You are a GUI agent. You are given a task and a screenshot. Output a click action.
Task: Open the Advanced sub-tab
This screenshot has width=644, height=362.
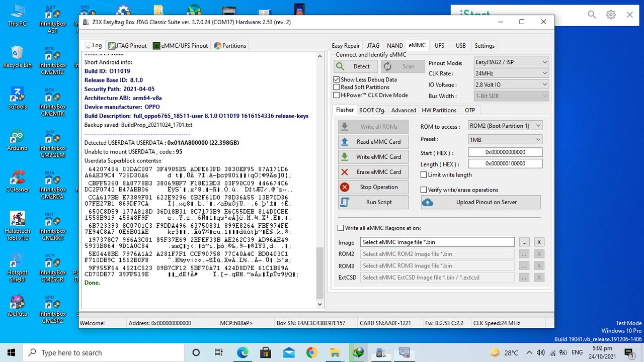(404, 110)
